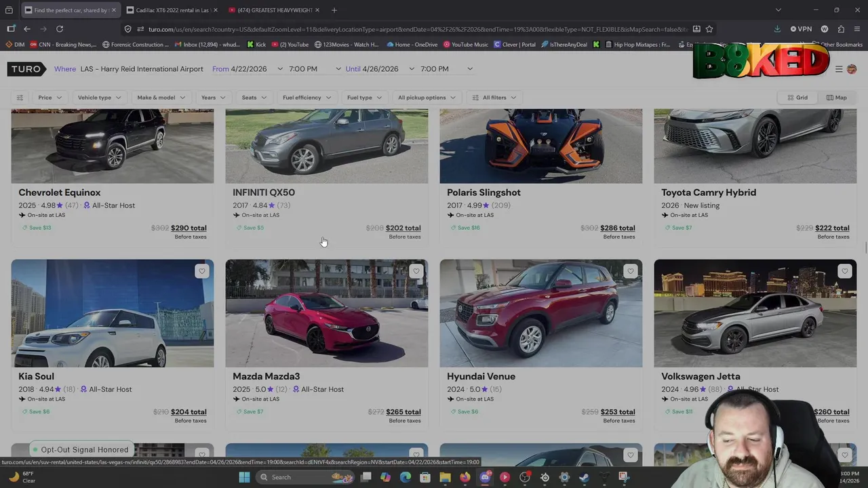Change the From date 4/22/2026
The width and height of the screenshot is (868, 488).
click(248, 69)
